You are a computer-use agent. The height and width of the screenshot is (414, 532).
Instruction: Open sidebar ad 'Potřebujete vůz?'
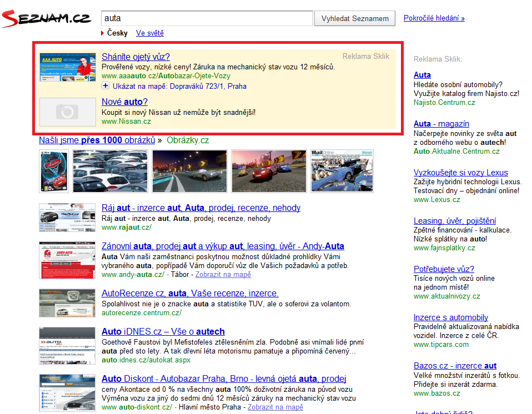pos(444,269)
